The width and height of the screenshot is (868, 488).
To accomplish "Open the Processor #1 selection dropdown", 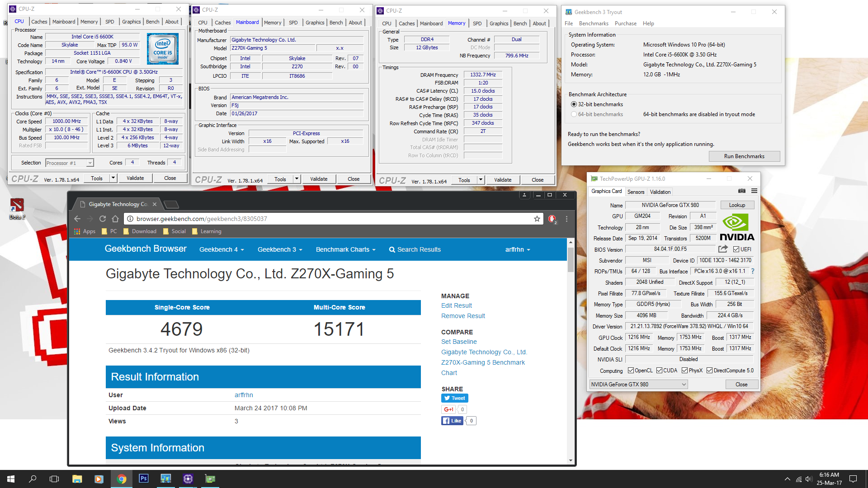I will 69,163.
